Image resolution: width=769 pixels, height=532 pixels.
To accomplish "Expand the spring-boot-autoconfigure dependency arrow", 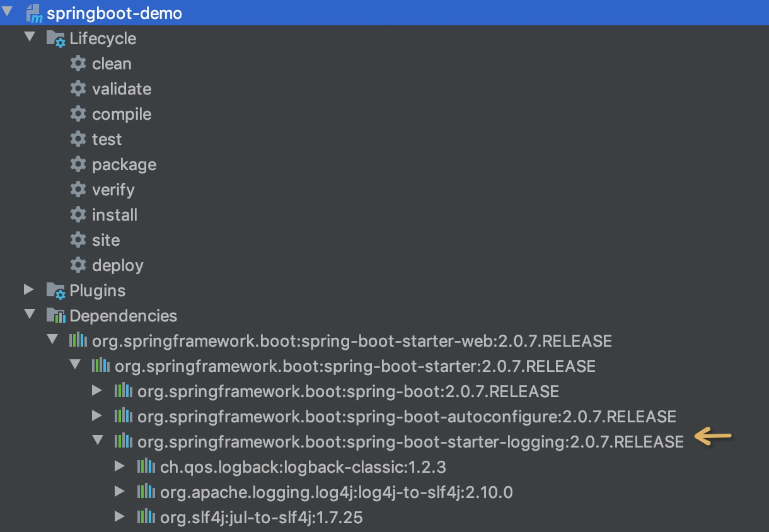I will pos(96,416).
